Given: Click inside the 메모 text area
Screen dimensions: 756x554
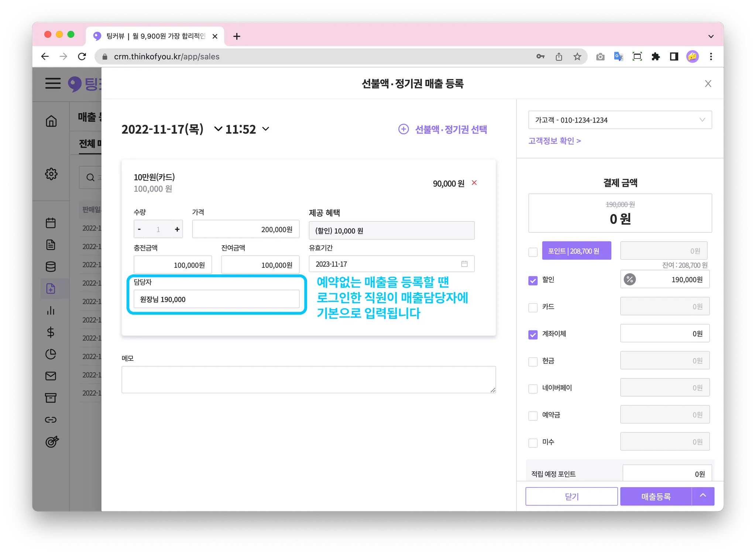Looking at the screenshot, I should point(308,380).
